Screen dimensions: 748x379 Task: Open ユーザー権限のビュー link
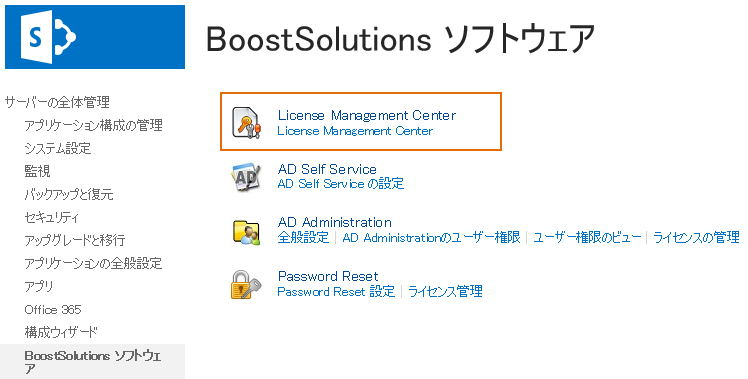point(587,237)
